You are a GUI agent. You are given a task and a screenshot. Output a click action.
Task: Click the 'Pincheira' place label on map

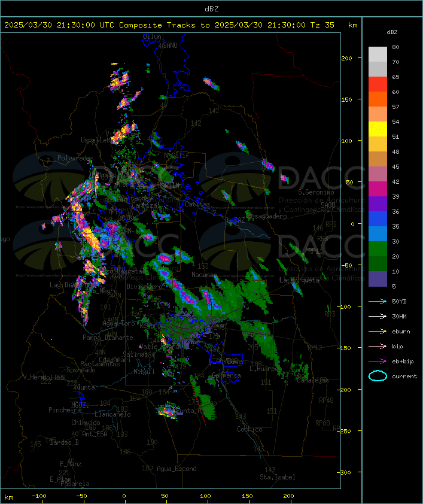[65, 410]
